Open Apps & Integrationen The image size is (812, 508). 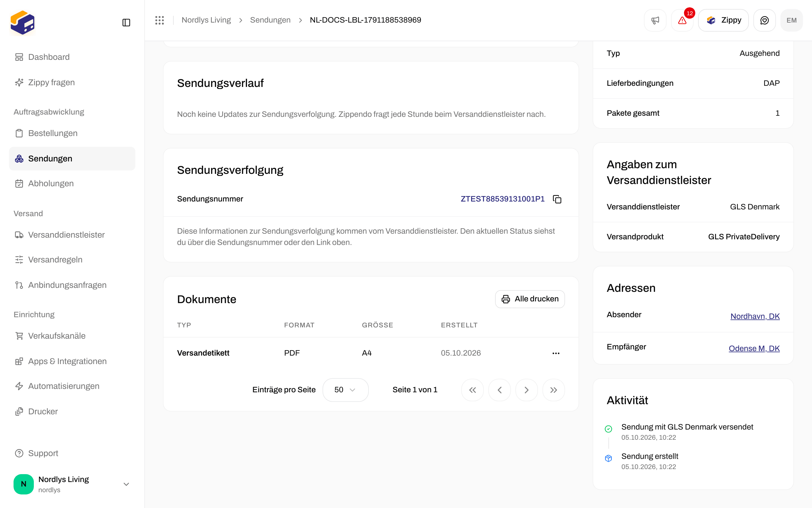tap(72, 361)
